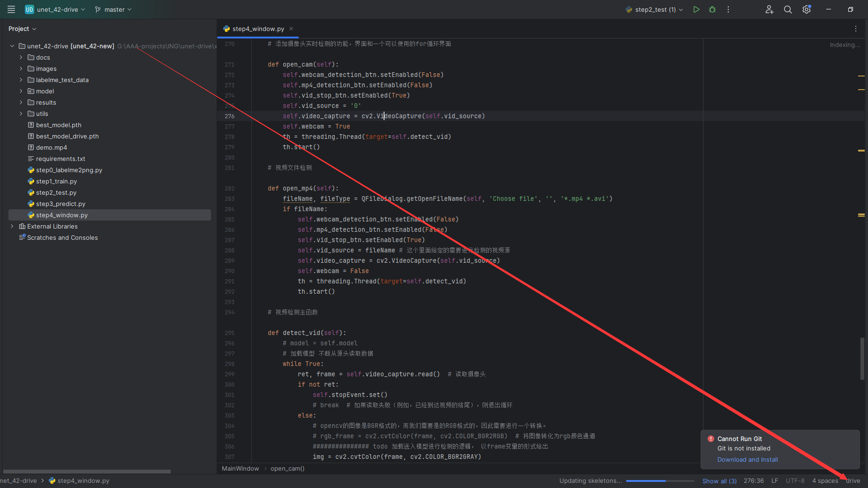Click 'def detect_vid(self):' code line

coord(307,333)
